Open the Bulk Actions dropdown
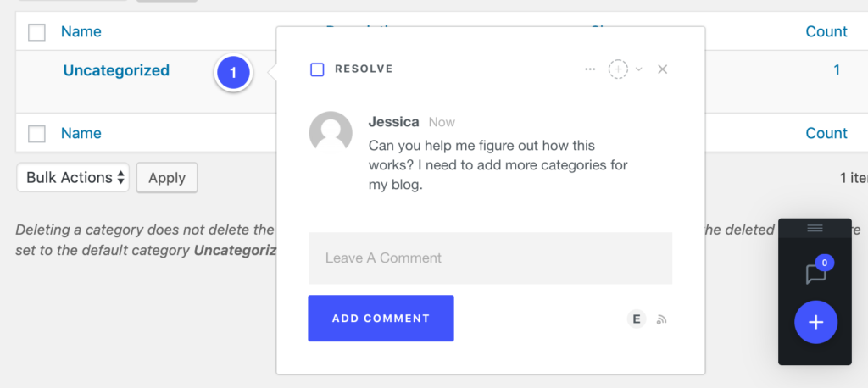The height and width of the screenshot is (388, 868). (73, 178)
